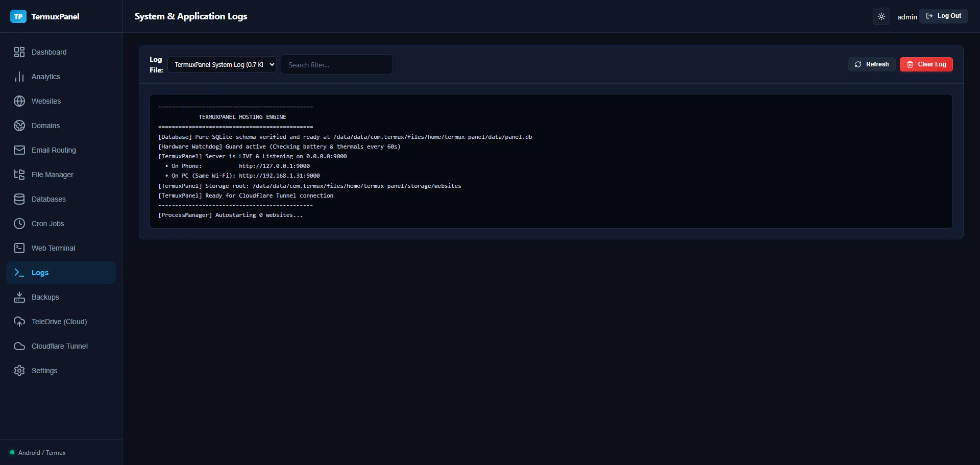Go to Dashboard menu item

pos(61,52)
